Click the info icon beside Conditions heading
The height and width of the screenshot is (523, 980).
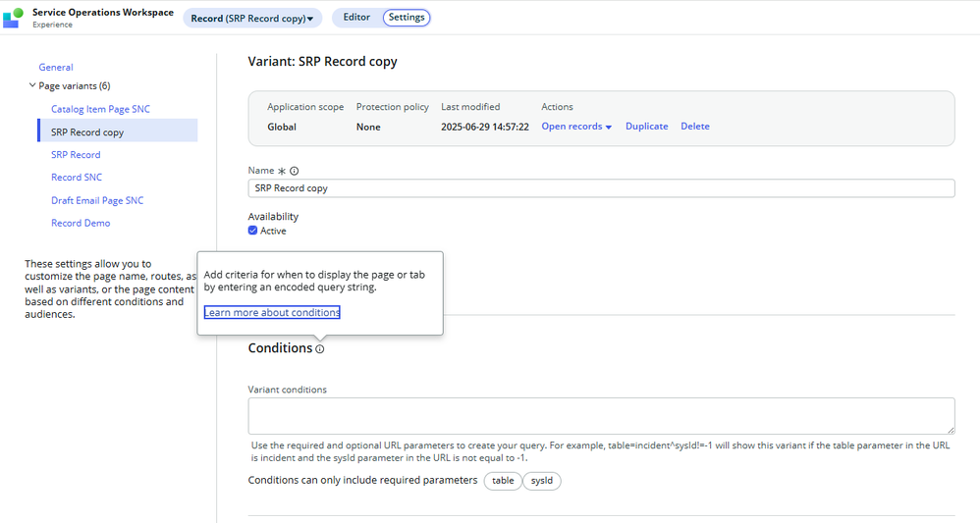pos(320,349)
